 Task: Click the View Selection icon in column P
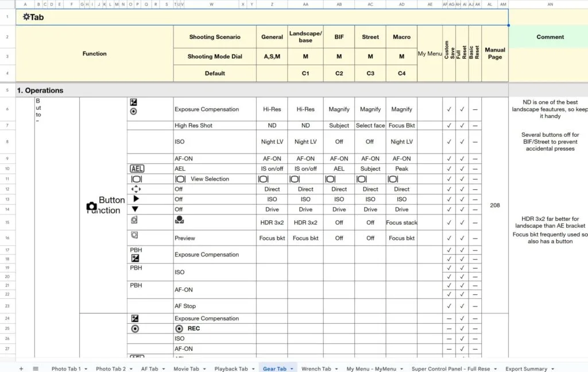137,179
